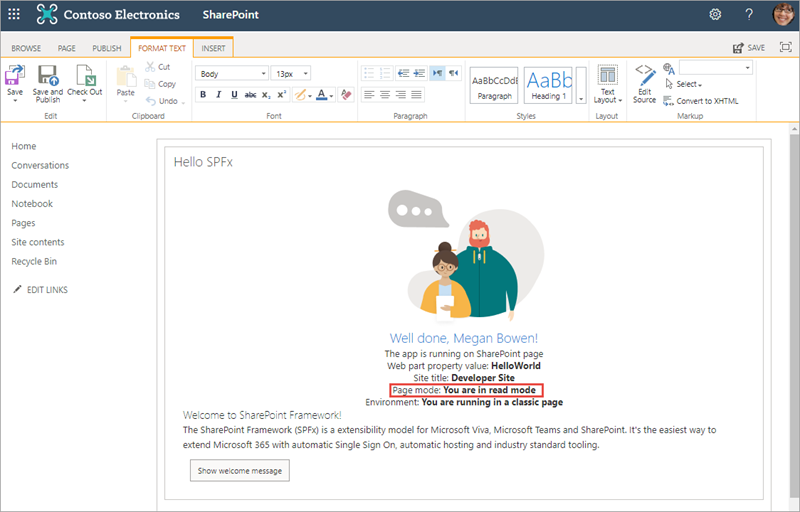Click EDIT LINKS in navigation
800x512 pixels.
point(40,290)
